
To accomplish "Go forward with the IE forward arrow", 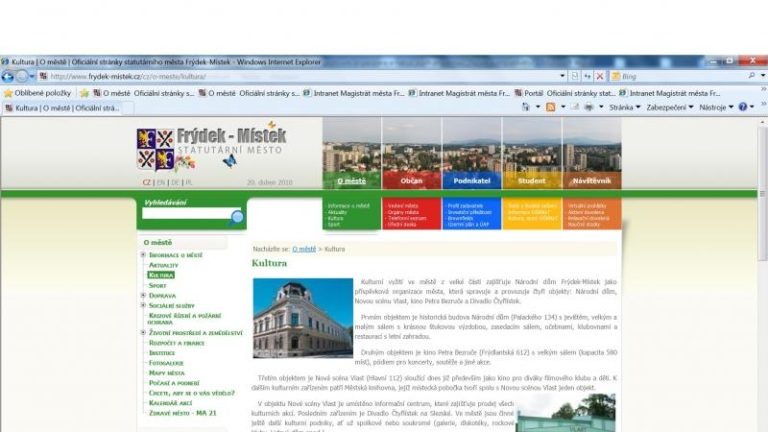I will tap(22, 76).
